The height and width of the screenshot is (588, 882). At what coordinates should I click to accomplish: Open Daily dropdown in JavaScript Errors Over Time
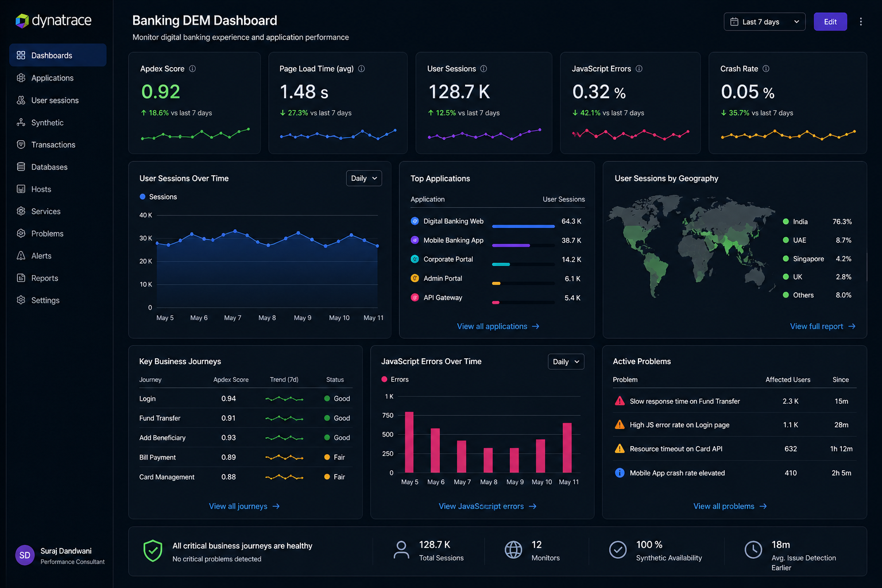[x=566, y=361]
